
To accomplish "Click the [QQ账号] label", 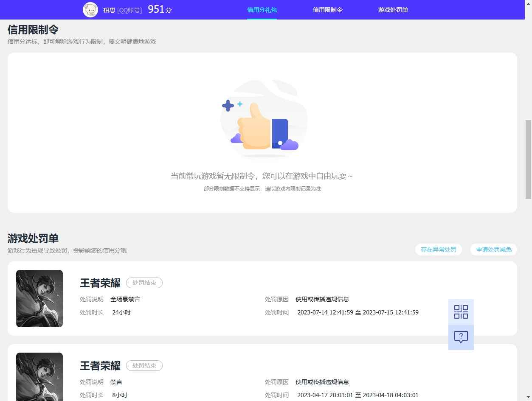I will tap(129, 10).
